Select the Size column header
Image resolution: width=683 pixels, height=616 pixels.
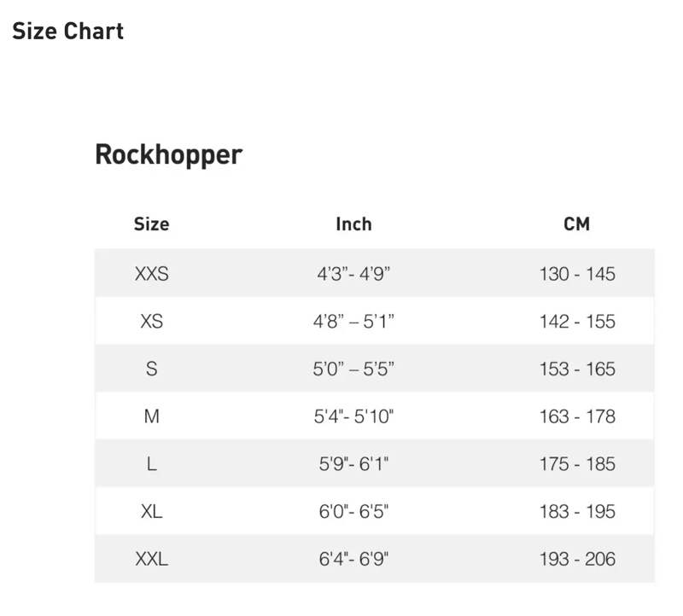point(152,224)
